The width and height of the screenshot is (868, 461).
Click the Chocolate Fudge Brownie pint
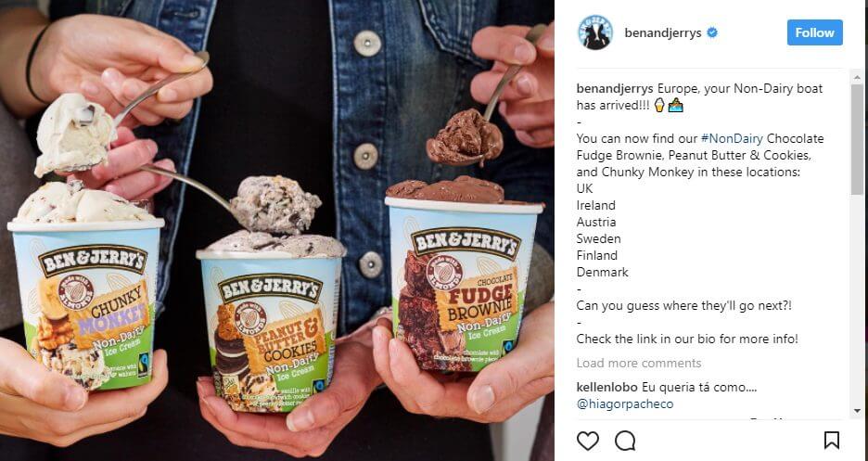tap(464, 283)
